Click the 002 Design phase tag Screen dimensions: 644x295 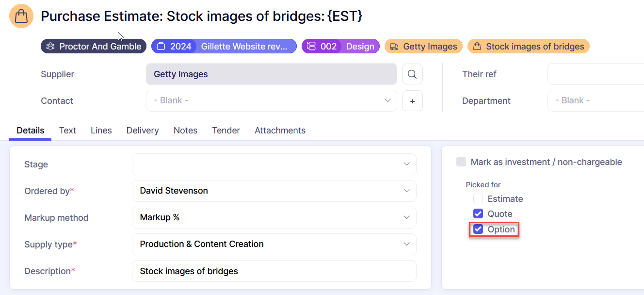[340, 47]
